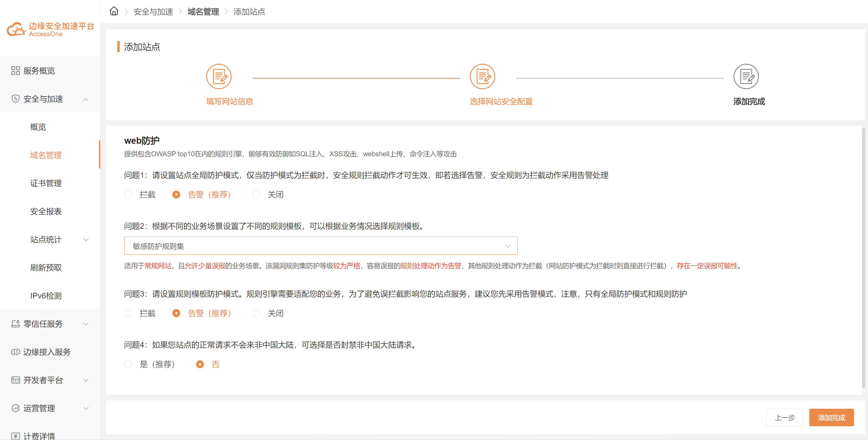Select 关闭 for 问题1 protection mode

(256, 195)
